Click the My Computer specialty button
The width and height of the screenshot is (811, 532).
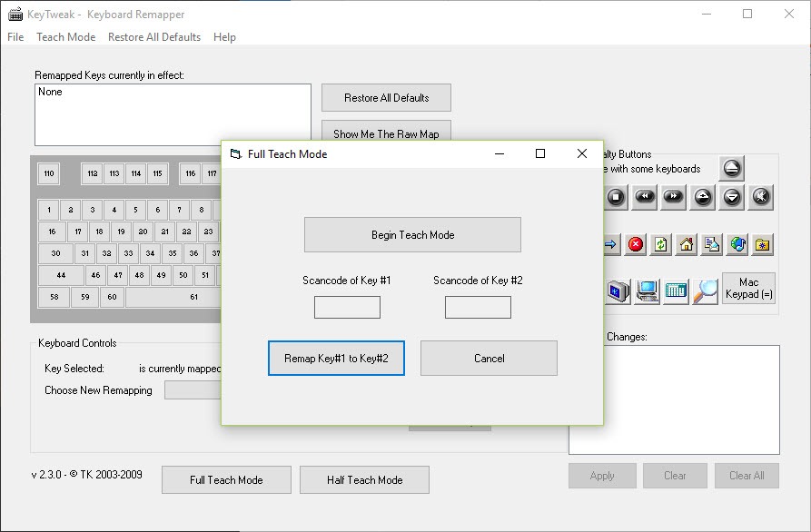(x=647, y=291)
